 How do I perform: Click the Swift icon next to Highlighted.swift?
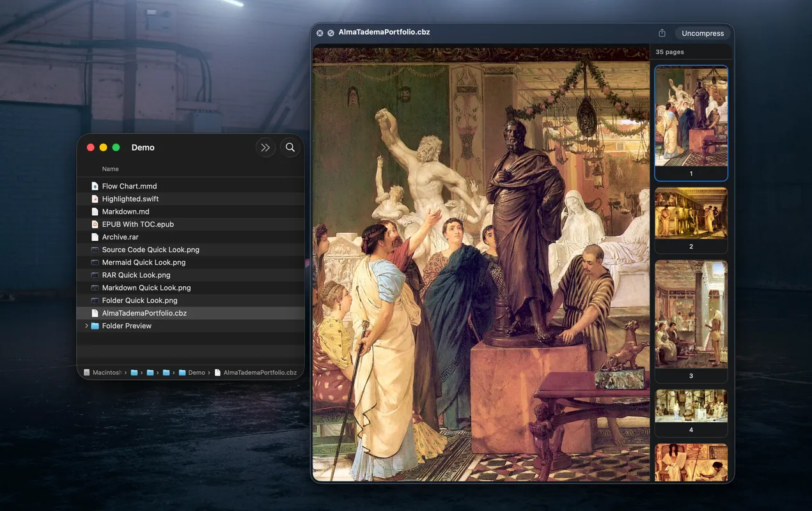click(x=95, y=198)
